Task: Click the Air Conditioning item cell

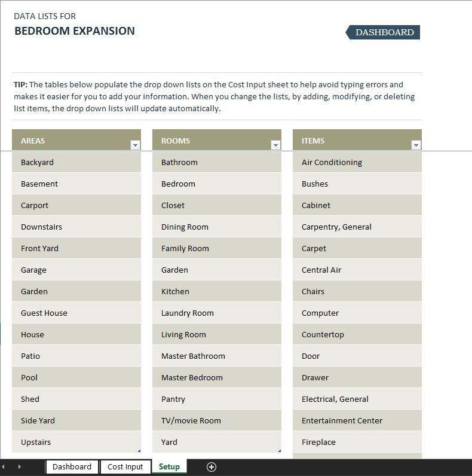Action: [x=357, y=162]
